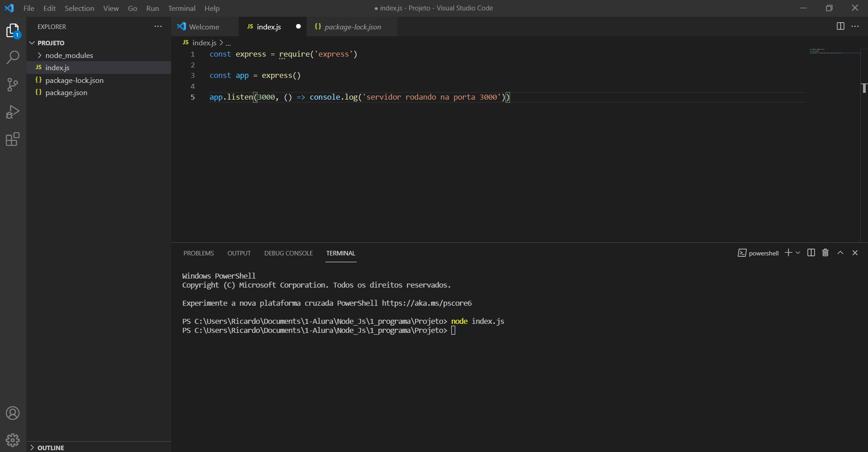
Task: Expand the node_modules folder
Action: [x=99, y=55]
